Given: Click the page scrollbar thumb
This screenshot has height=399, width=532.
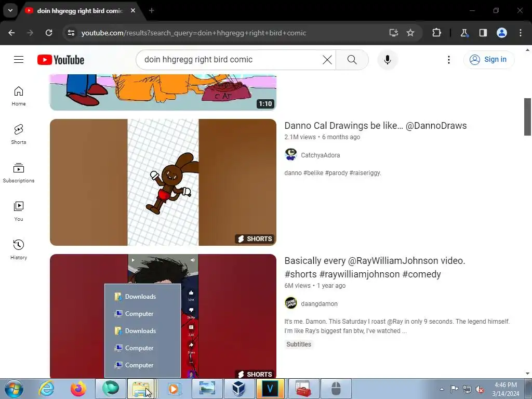Looking at the screenshot, I should click(x=528, y=117).
